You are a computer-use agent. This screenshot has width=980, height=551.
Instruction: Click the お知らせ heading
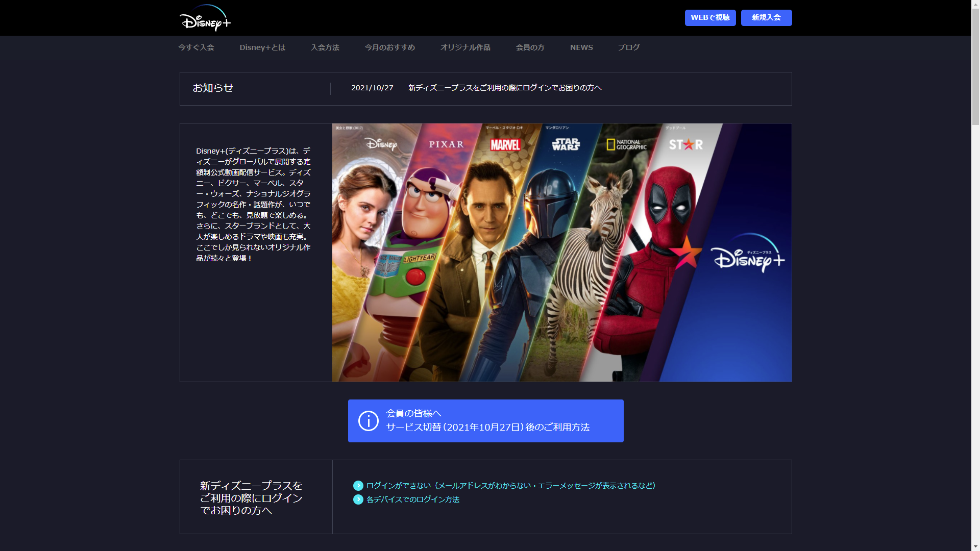point(213,88)
